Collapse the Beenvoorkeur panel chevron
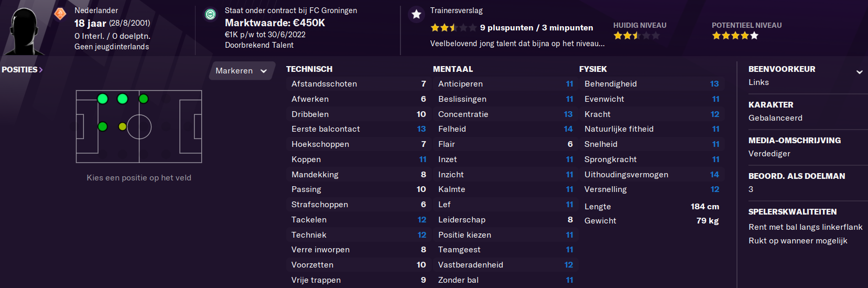 coord(860,72)
